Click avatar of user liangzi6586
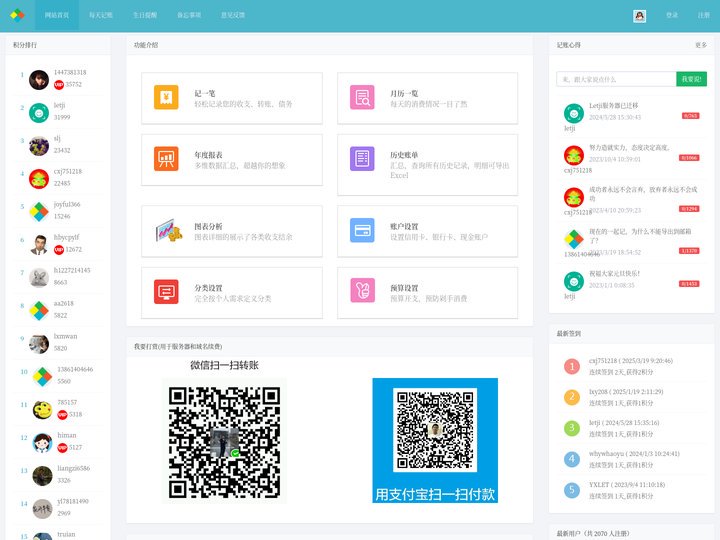 tap(42, 476)
